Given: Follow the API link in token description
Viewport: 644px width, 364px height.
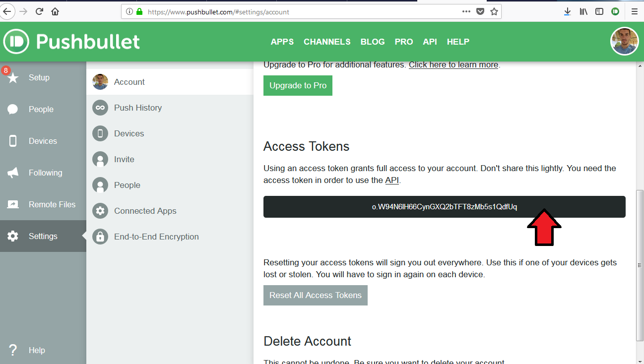Looking at the screenshot, I should tap(392, 181).
